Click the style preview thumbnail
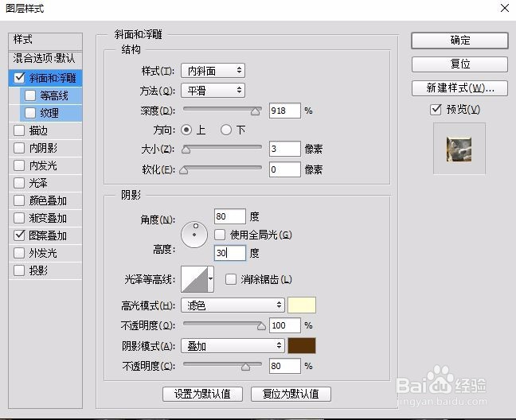 tap(459, 150)
